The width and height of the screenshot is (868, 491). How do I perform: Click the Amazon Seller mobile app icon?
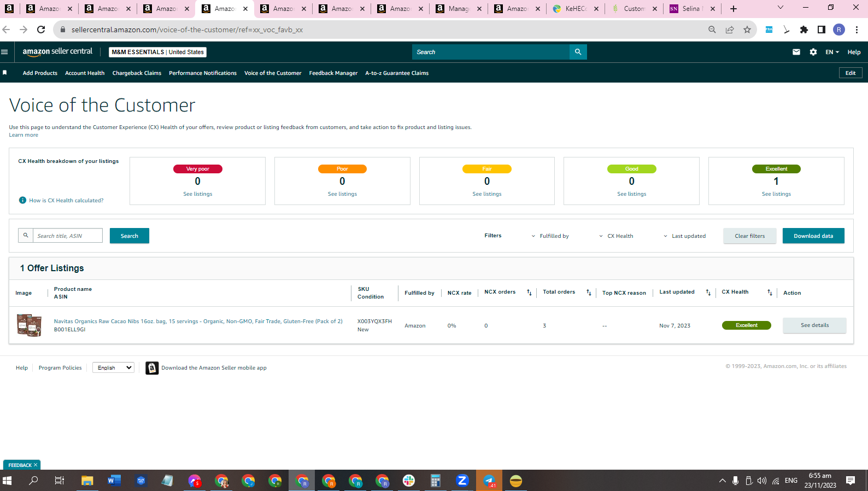pos(152,368)
